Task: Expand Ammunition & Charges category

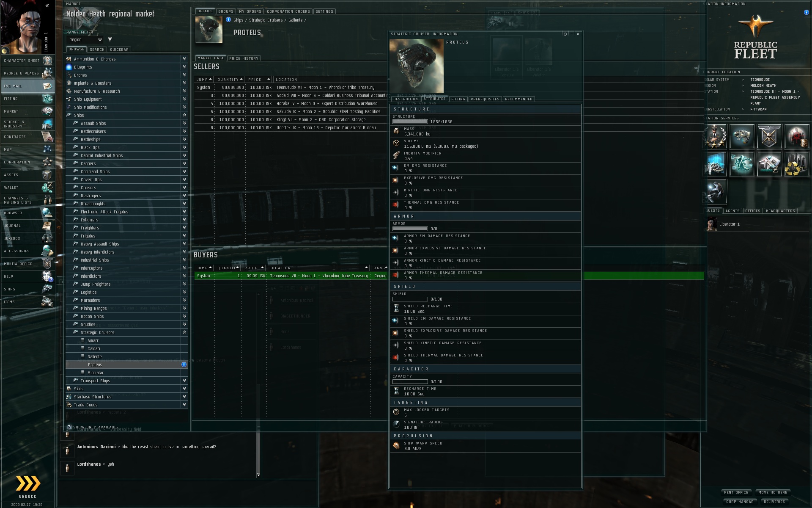Action: coord(184,59)
